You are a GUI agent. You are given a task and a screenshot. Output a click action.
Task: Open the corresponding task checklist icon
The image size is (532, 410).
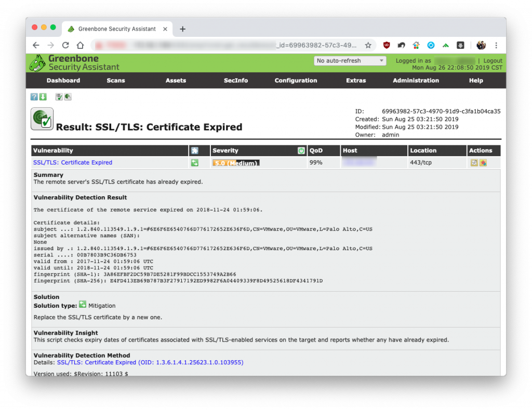pos(59,97)
